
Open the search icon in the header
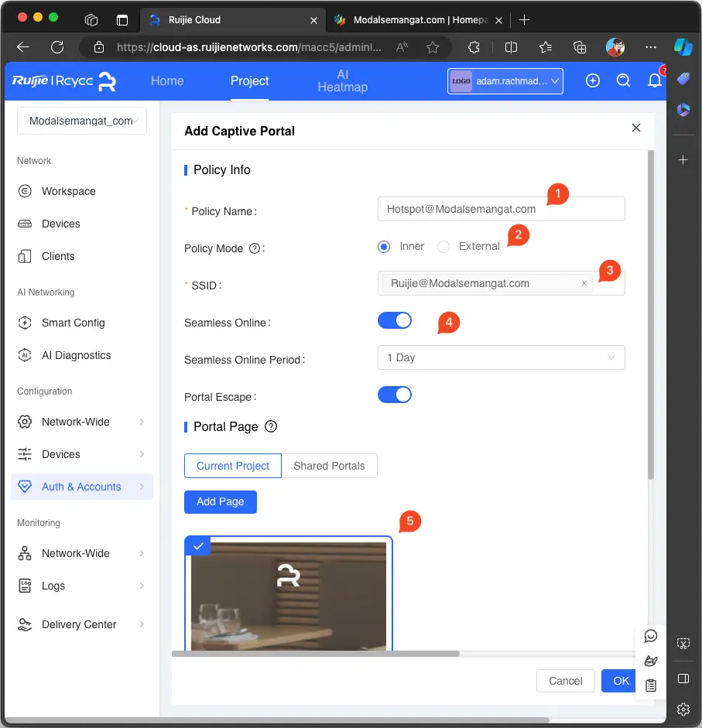624,80
